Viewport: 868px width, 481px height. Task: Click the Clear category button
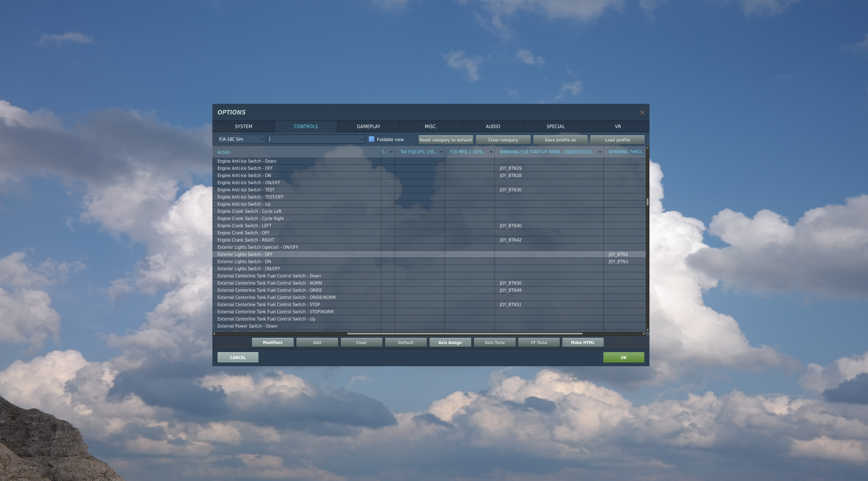pyautogui.click(x=503, y=140)
